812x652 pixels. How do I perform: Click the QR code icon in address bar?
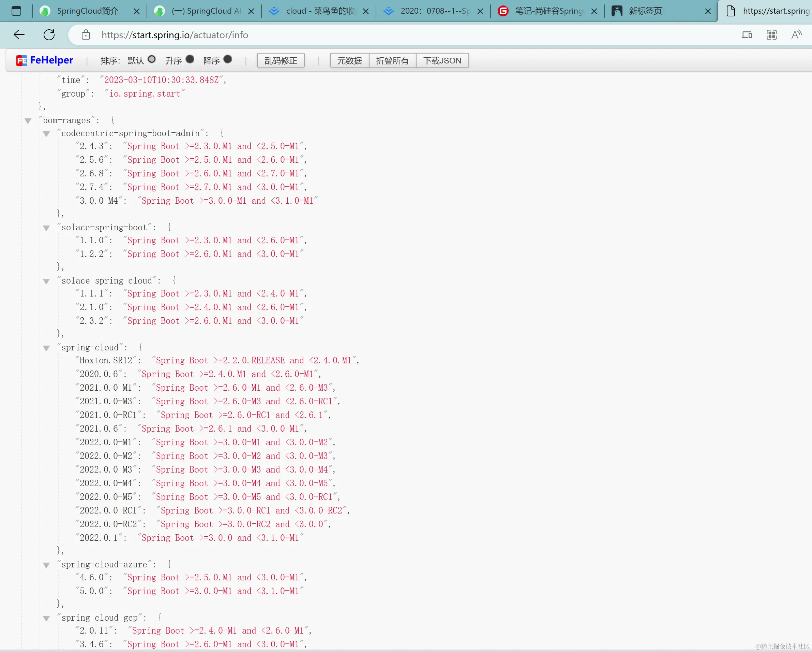click(772, 35)
